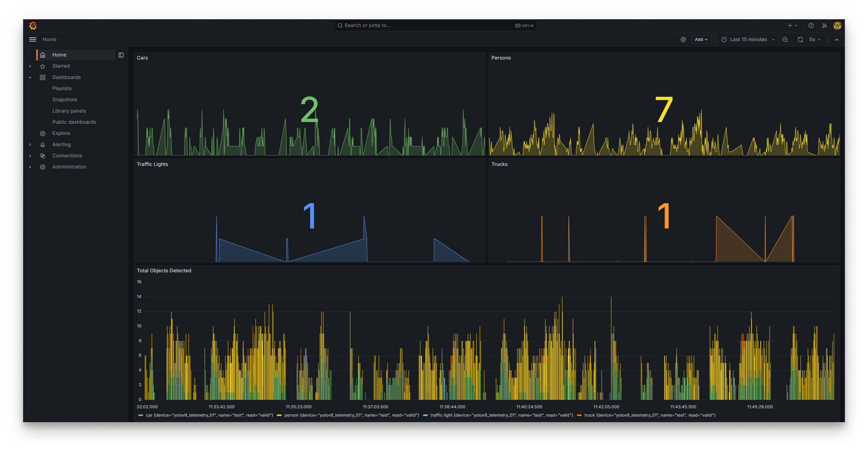
Task: Expand the Starred section
Action: point(30,66)
